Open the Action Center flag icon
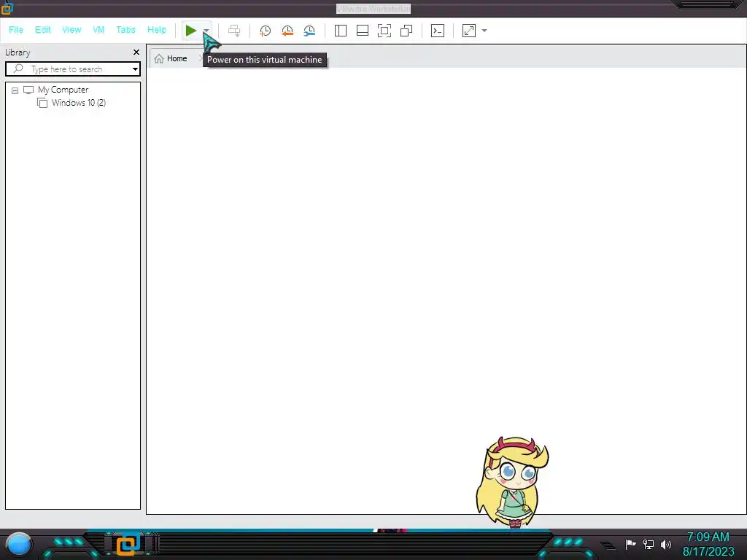Viewport: 747px width, 560px height. 630,544
